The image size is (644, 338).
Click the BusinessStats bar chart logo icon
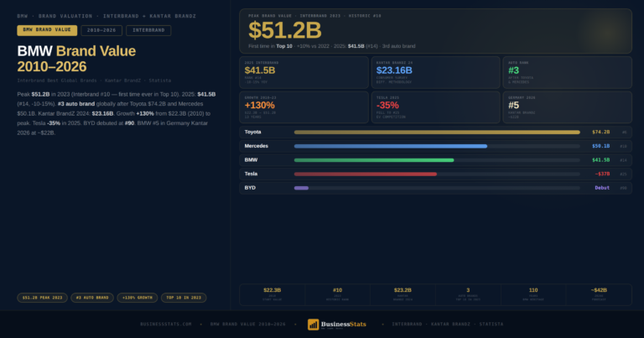(313, 325)
